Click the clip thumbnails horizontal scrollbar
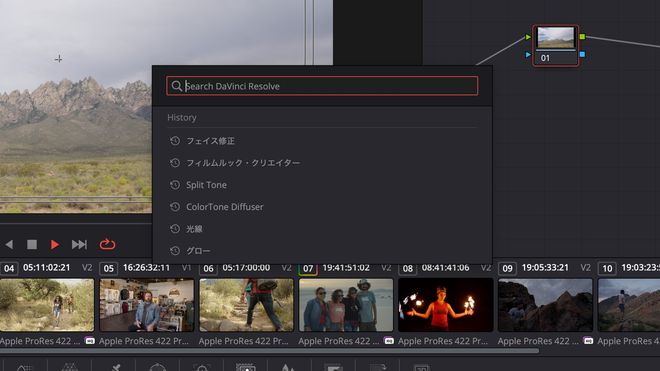 (269, 350)
